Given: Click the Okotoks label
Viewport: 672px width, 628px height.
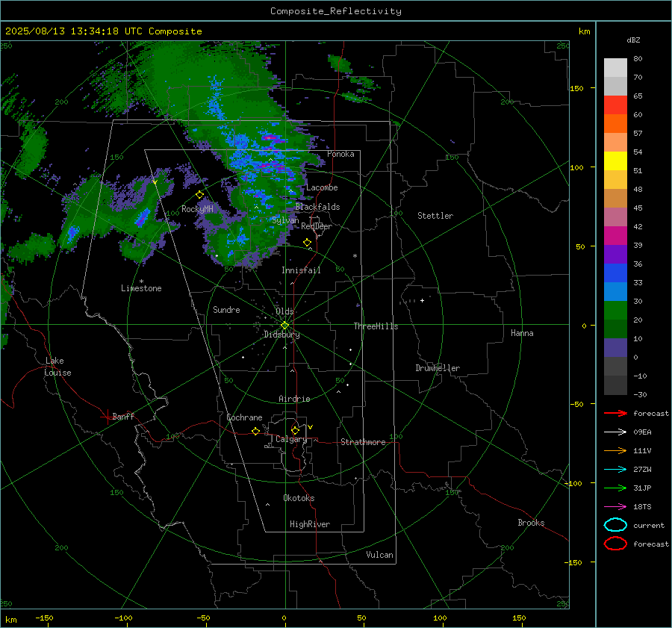Looking at the screenshot, I should [299, 498].
